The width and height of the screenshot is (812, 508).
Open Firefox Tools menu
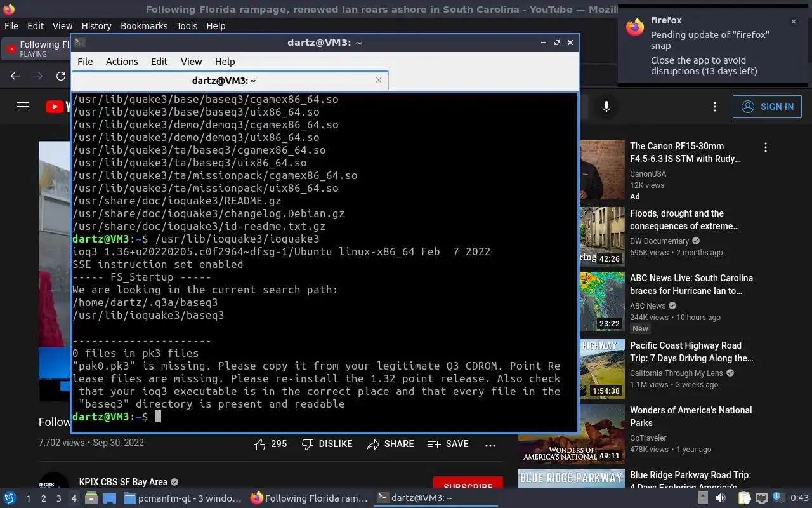(187, 26)
